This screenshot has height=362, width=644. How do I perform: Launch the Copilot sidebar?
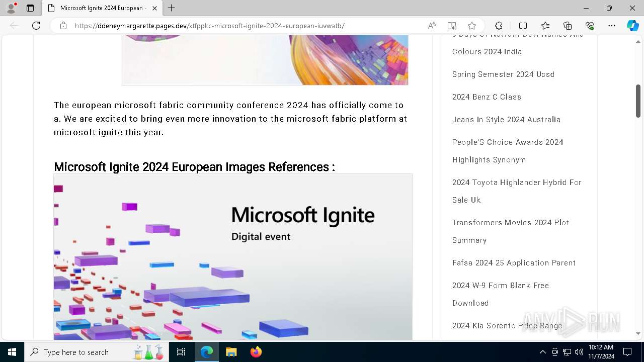tap(632, 26)
